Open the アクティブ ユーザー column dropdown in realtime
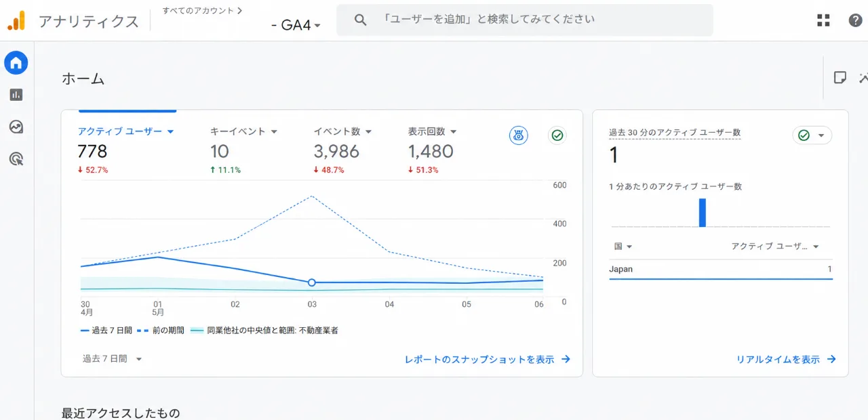868x420 pixels. pos(775,247)
